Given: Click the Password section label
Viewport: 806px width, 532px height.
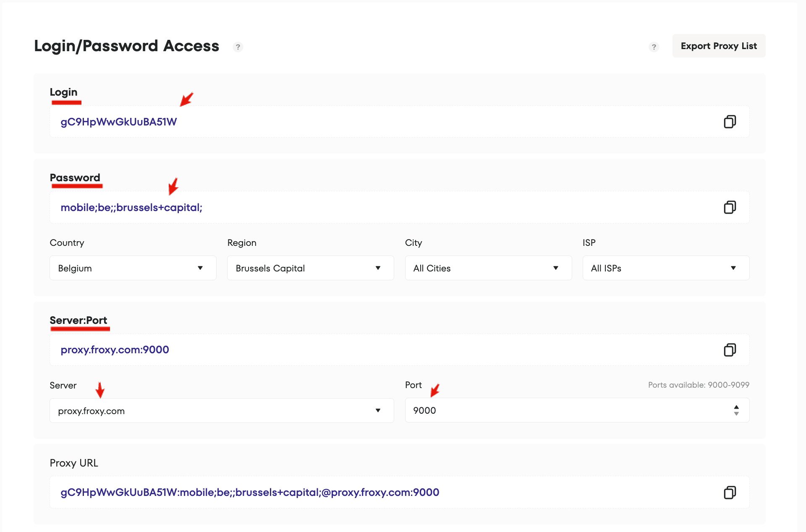Looking at the screenshot, I should pyautogui.click(x=75, y=177).
